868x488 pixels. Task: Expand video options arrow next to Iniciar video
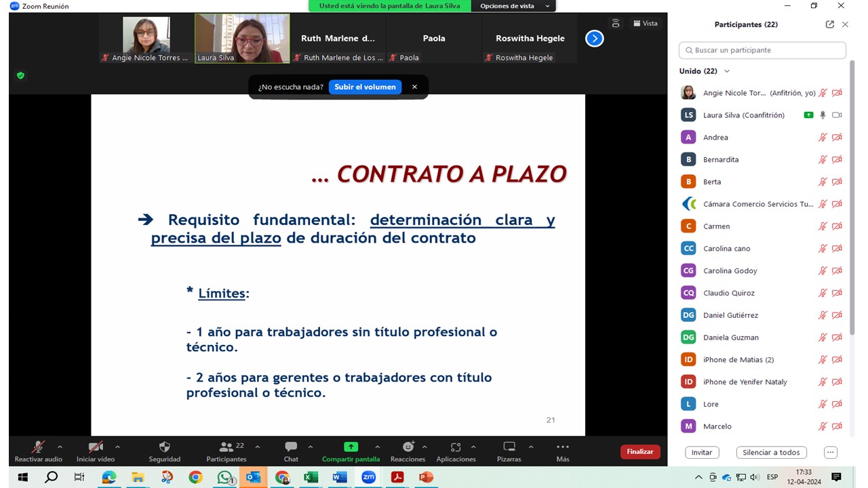click(x=117, y=447)
